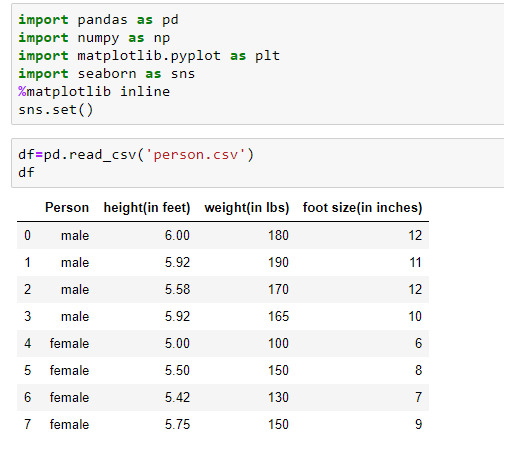This screenshot has height=458, width=506.
Task: Click the read_csv code cell
Action: click(x=258, y=163)
